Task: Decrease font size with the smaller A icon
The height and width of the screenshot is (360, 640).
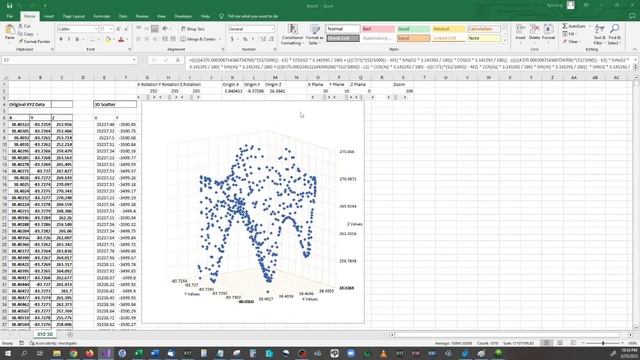Action: 126,29
